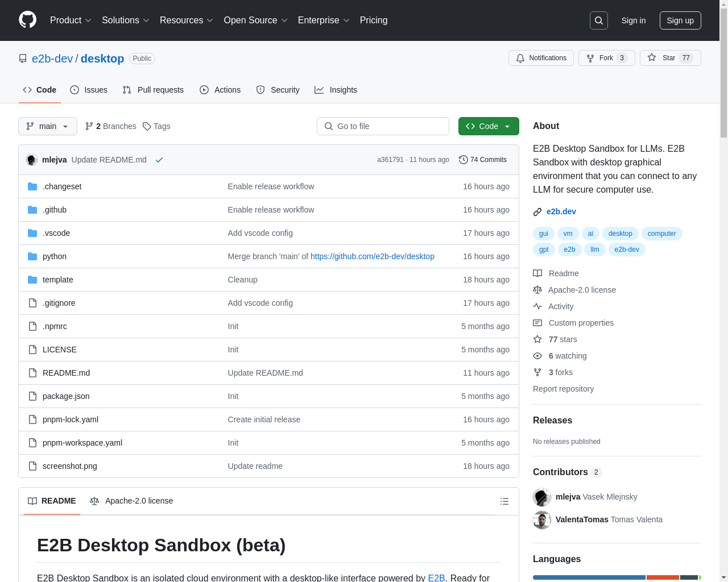
Task: Click the languages color bar
Action: [x=617, y=577]
